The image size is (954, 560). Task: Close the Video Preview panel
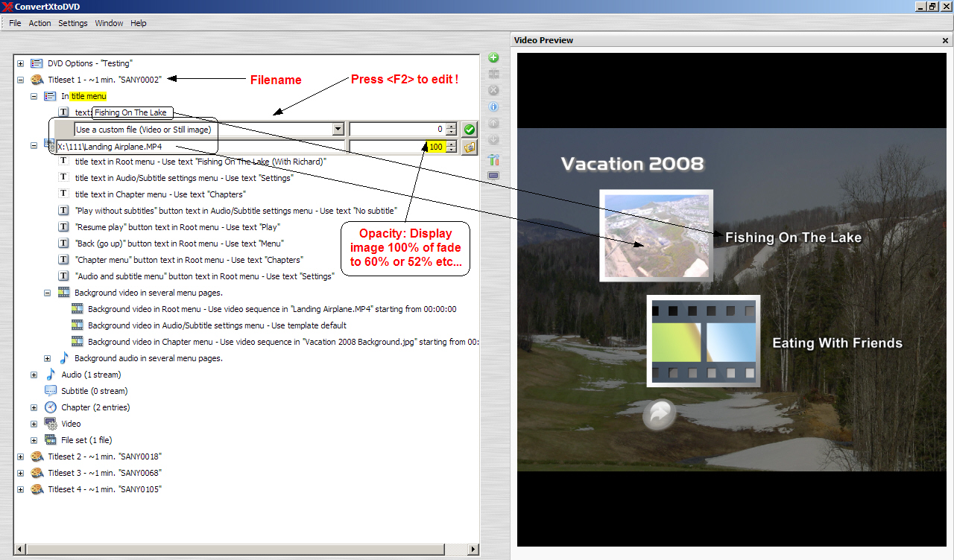[x=946, y=41]
